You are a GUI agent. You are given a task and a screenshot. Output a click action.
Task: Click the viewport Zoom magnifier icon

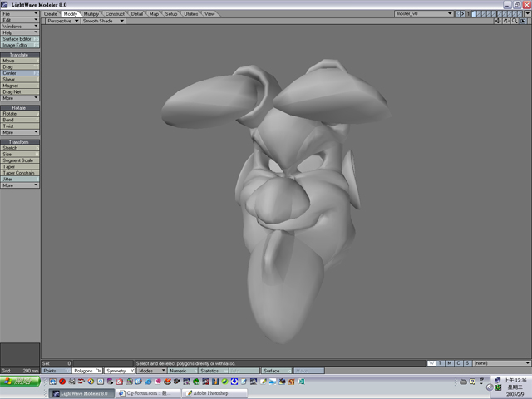tap(515, 21)
